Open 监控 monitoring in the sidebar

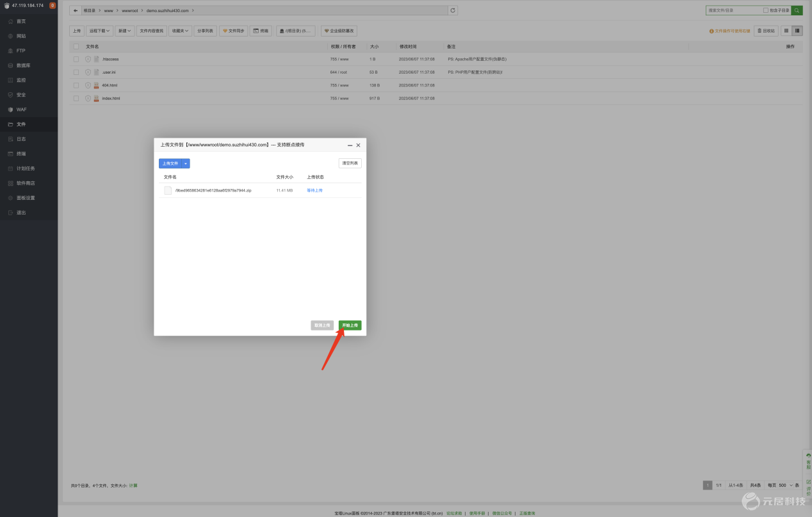click(21, 80)
